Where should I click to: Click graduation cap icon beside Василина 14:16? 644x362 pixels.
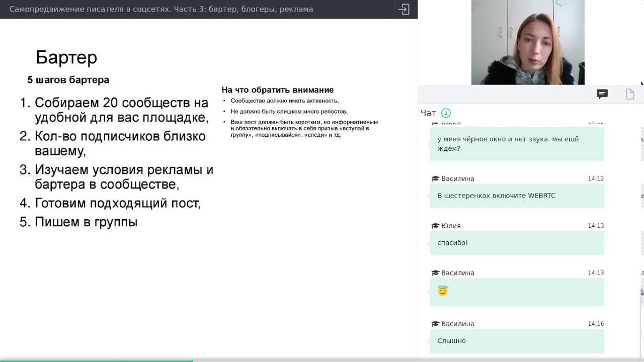(435, 324)
